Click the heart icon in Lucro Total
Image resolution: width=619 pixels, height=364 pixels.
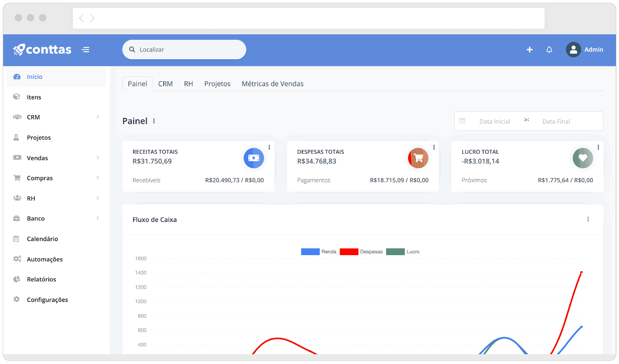pyautogui.click(x=583, y=158)
